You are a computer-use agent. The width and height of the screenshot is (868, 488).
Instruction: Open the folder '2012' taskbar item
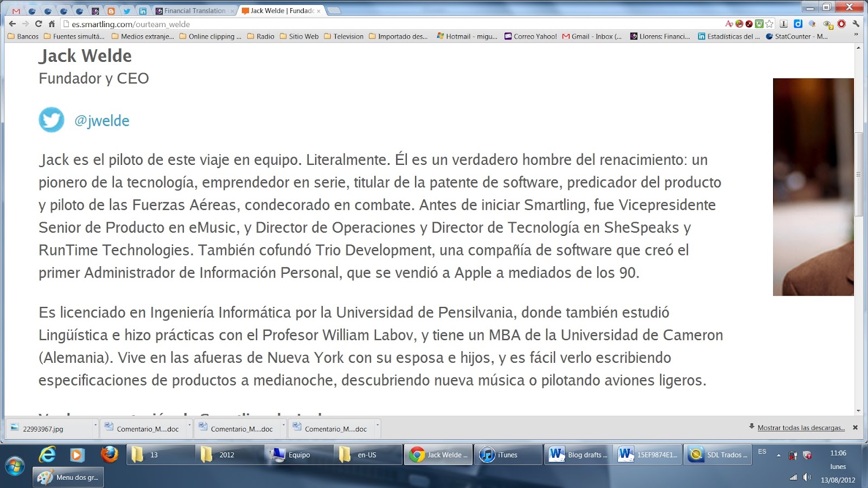point(230,454)
